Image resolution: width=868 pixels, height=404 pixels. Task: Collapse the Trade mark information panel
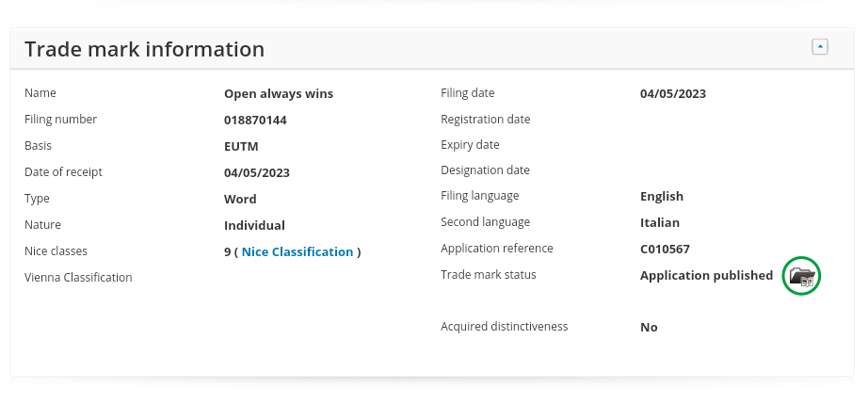coord(819,47)
